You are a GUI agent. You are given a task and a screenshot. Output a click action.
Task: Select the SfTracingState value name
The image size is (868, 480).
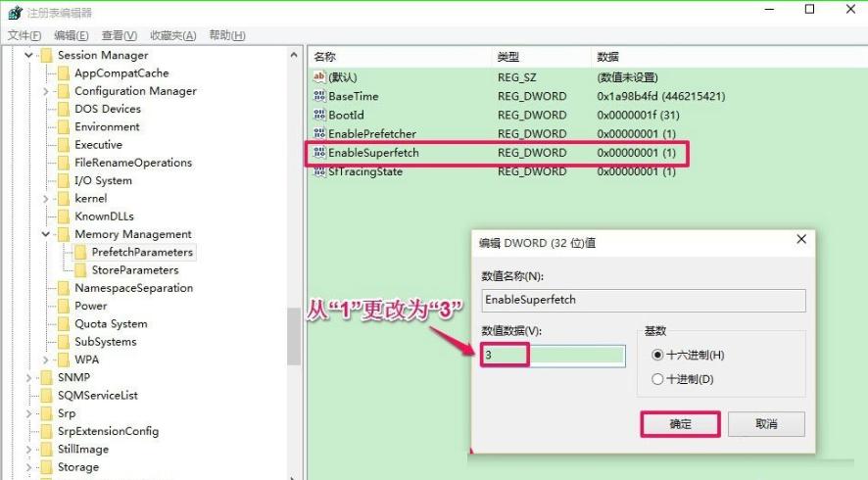pyautogui.click(x=365, y=171)
